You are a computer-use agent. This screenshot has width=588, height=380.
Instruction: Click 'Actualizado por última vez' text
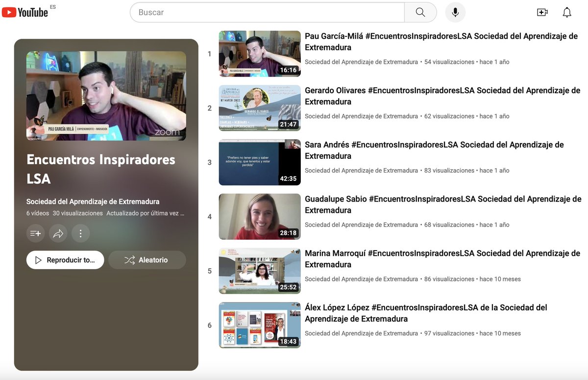click(x=146, y=213)
